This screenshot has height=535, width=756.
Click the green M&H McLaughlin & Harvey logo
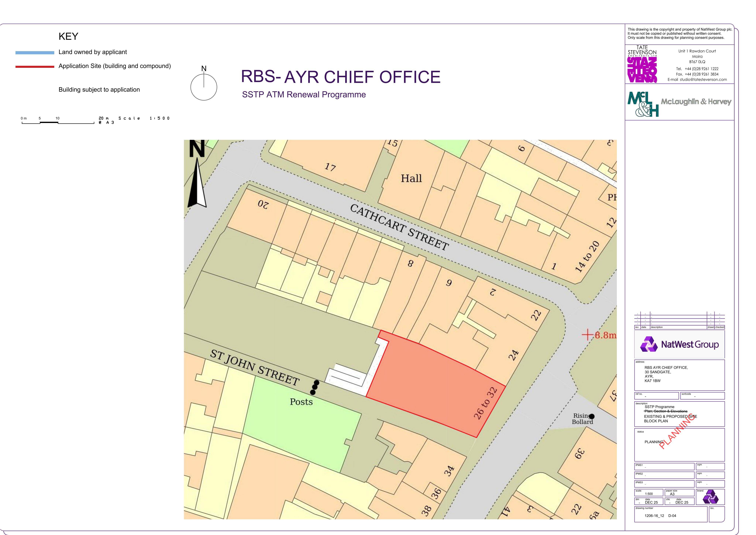coord(643,104)
